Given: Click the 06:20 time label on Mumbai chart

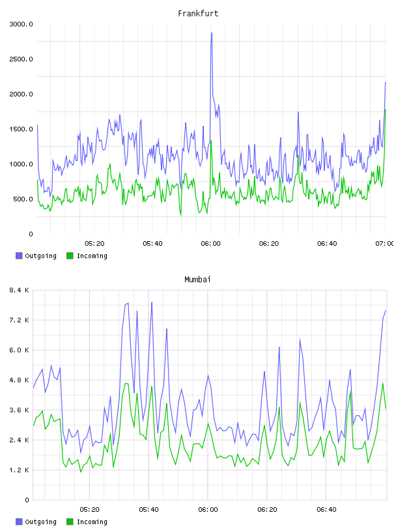Looking at the screenshot, I should click(x=267, y=509).
